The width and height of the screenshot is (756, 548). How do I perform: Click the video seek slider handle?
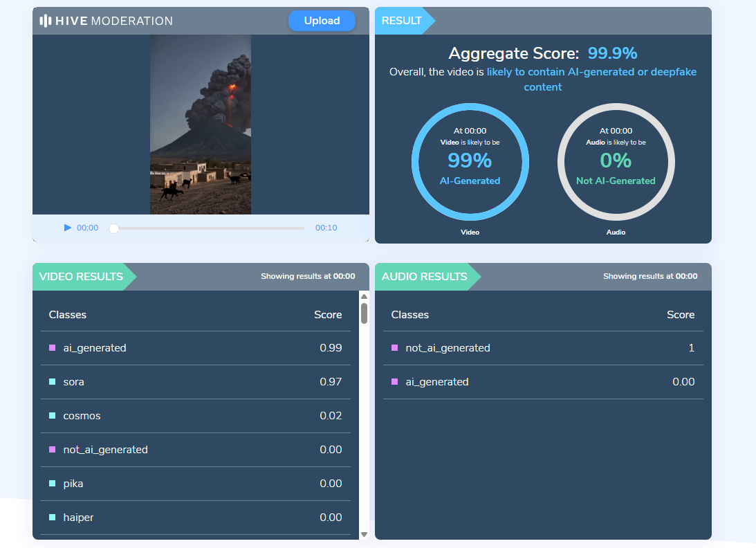point(114,228)
